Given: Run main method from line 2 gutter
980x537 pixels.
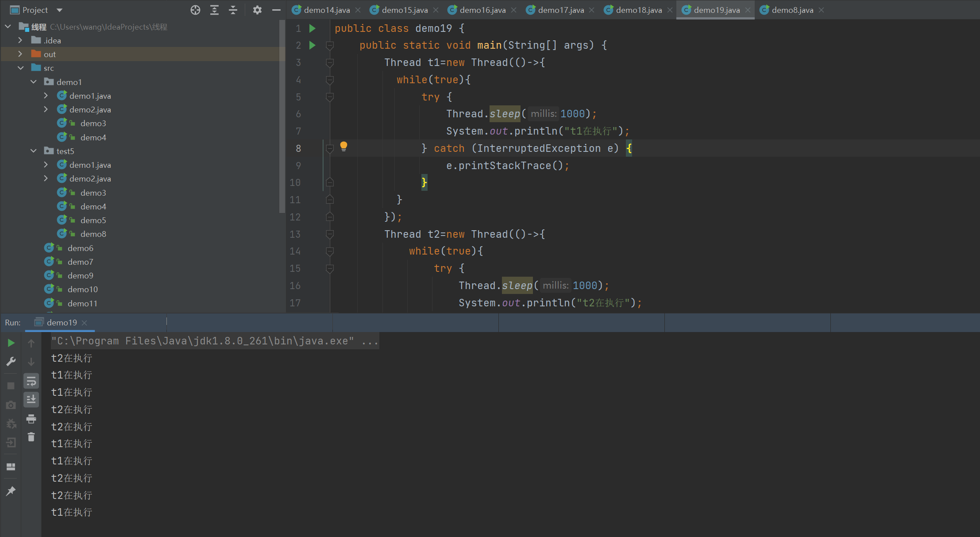Looking at the screenshot, I should click(x=313, y=45).
